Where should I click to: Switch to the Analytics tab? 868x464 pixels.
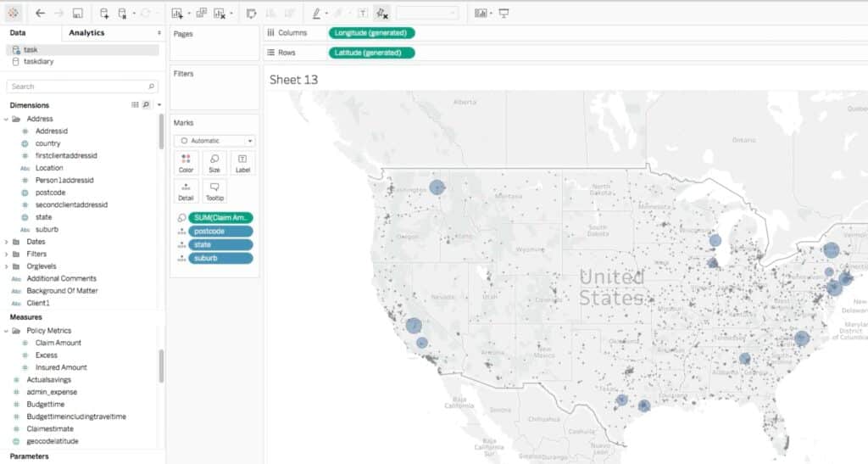coord(86,33)
